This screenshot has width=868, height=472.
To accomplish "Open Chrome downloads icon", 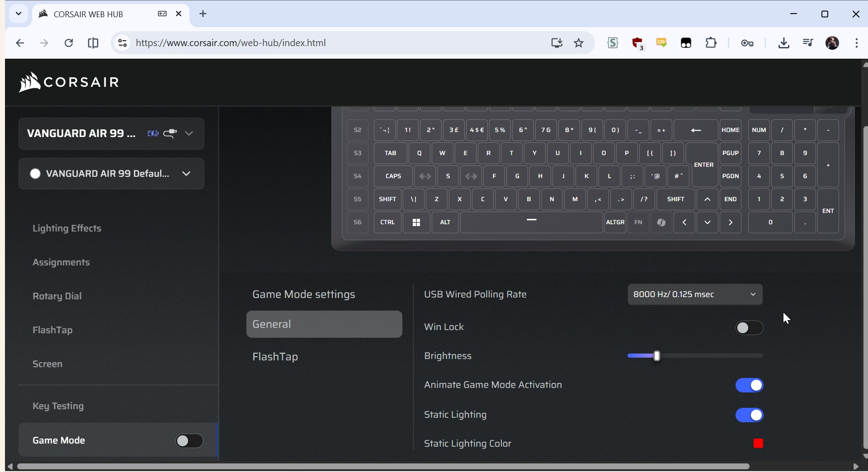I will tap(784, 43).
